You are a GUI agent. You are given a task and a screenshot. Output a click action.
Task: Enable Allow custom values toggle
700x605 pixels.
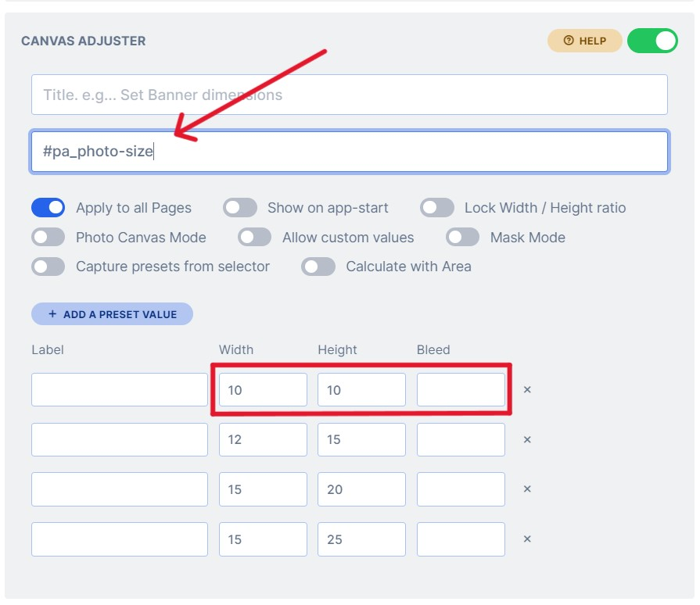point(254,238)
